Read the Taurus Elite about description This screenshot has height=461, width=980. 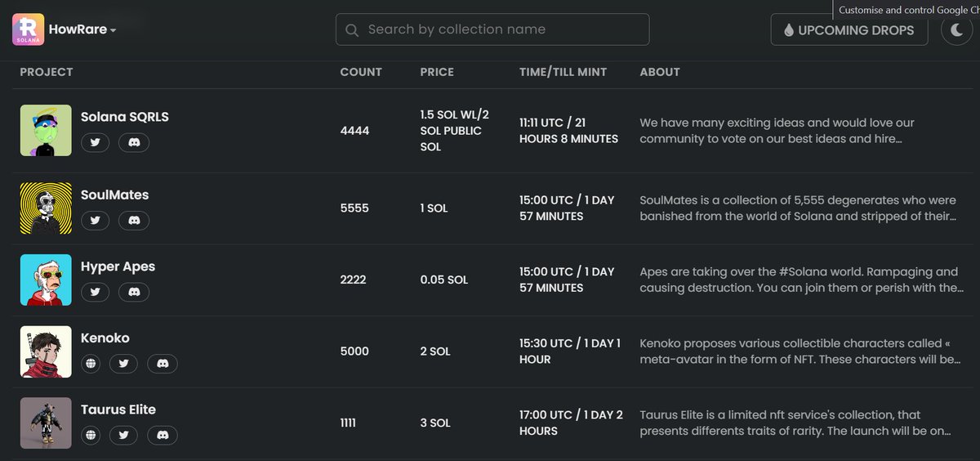pos(795,423)
